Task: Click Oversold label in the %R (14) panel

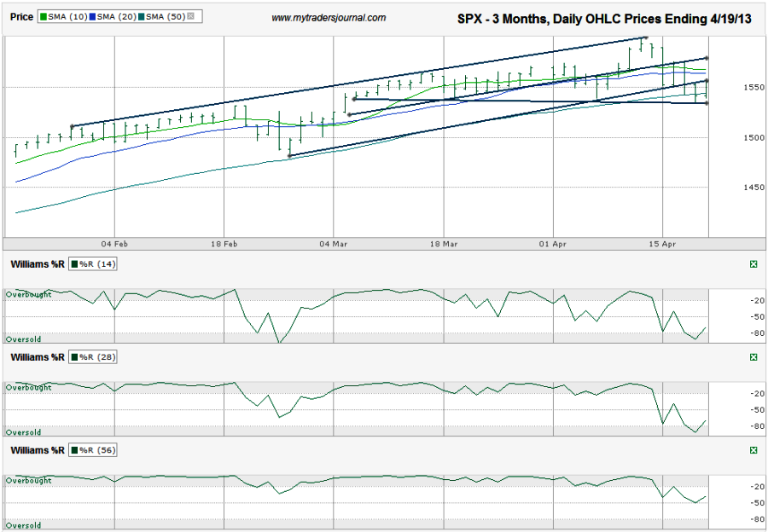Action: tap(24, 339)
